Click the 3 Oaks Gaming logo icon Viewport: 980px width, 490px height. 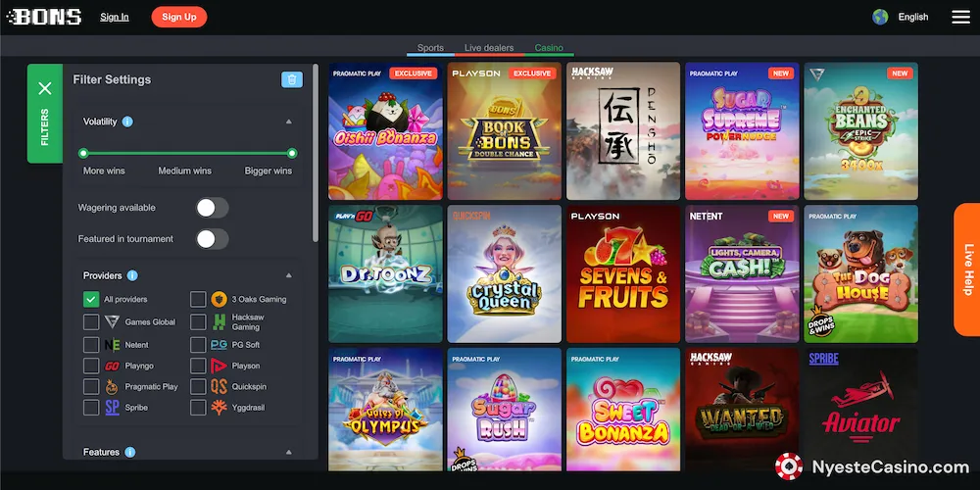coord(219,299)
